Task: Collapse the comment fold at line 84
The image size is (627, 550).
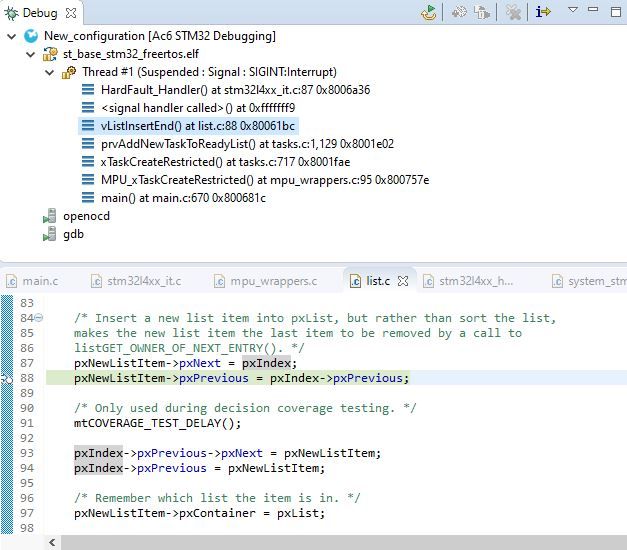Action: pyautogui.click(x=39, y=318)
